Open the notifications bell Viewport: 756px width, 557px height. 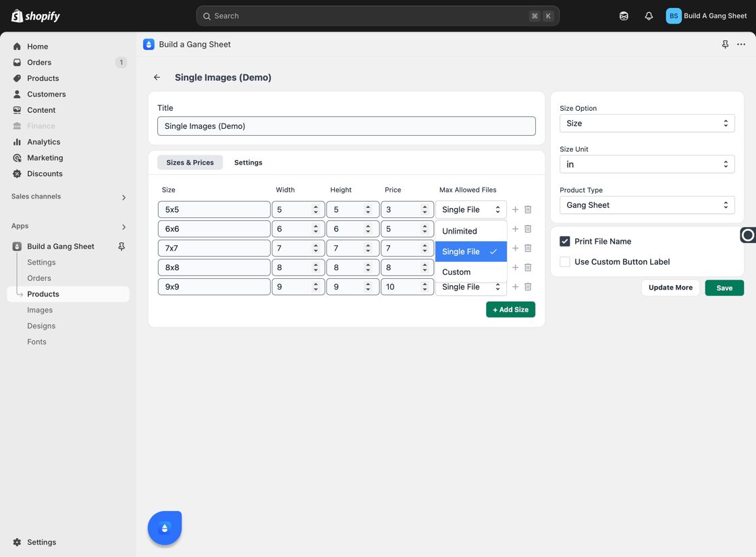(x=649, y=16)
